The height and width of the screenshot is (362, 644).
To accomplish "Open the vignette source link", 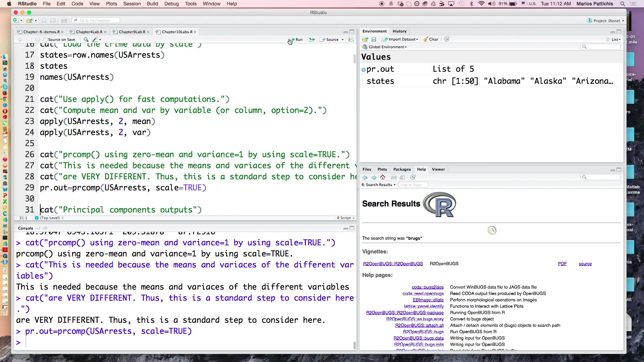I will coord(585,264).
